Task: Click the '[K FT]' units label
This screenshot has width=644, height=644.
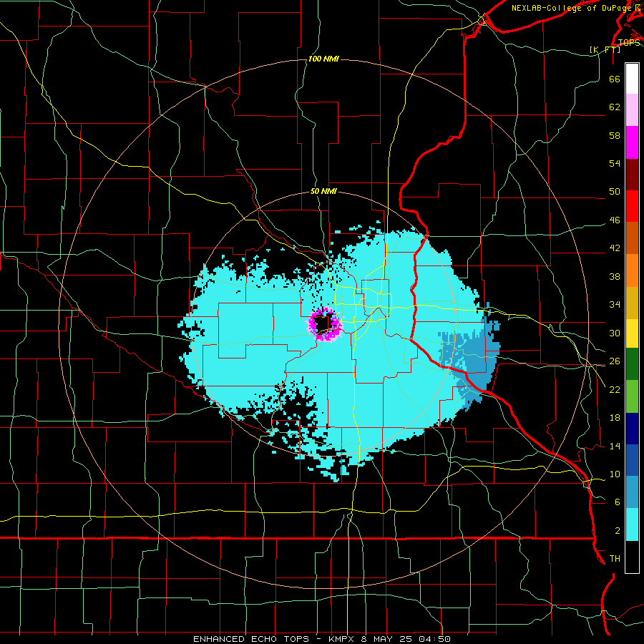Action: click(605, 49)
